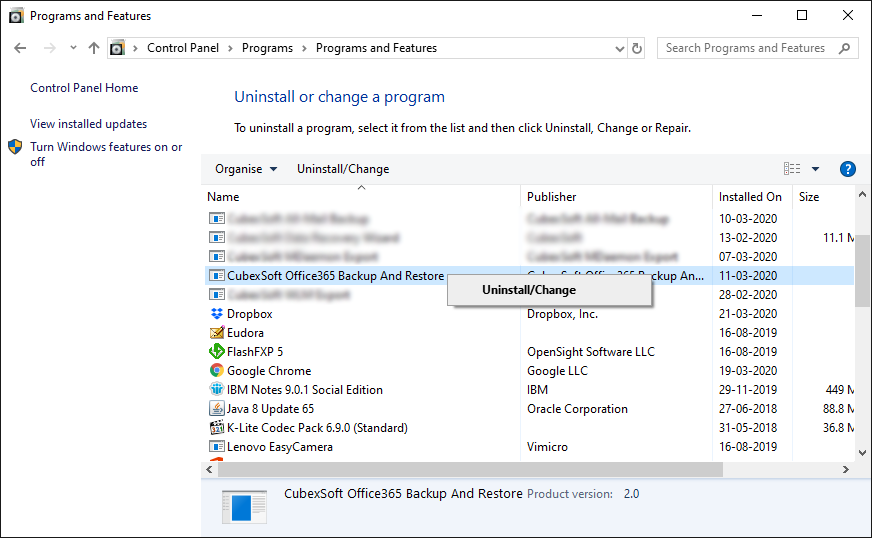Click the horizontal scrollbar thumb
This screenshot has height=538, width=872.
coord(470,470)
